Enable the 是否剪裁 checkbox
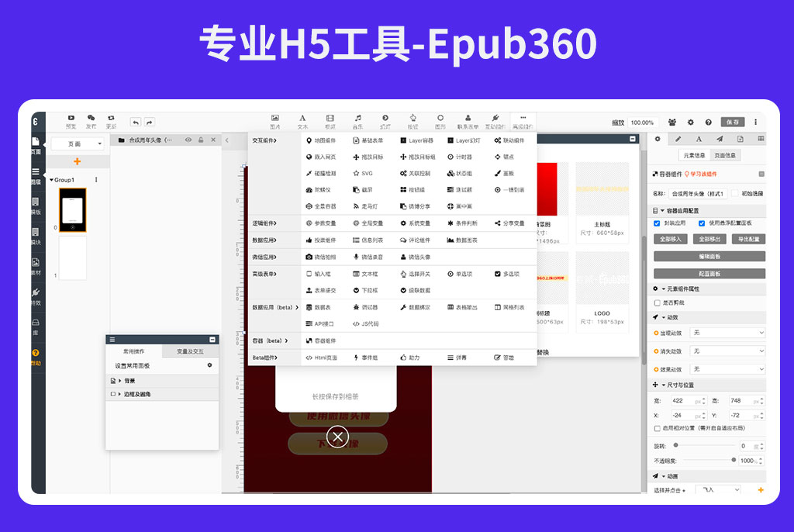The width and height of the screenshot is (794, 532). pyautogui.click(x=658, y=302)
